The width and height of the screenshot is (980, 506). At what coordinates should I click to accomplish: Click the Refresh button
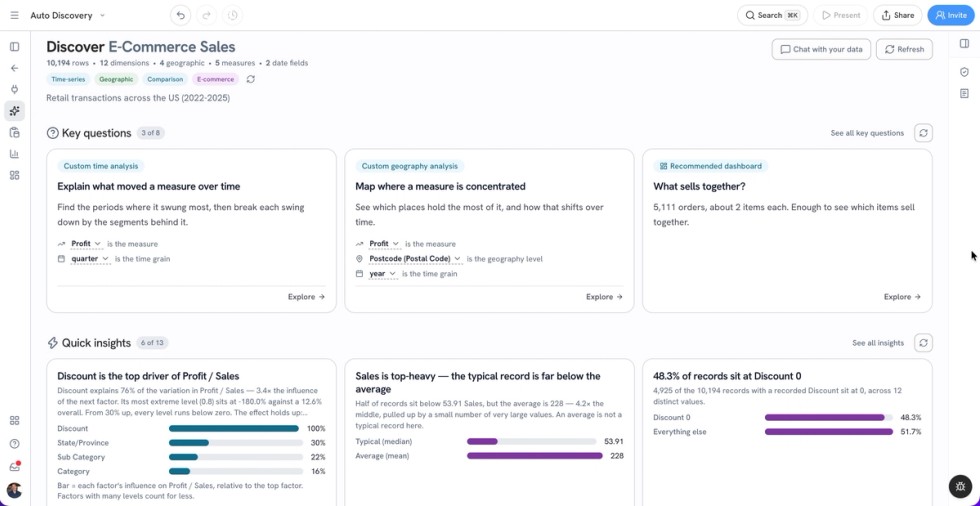[x=904, y=49]
